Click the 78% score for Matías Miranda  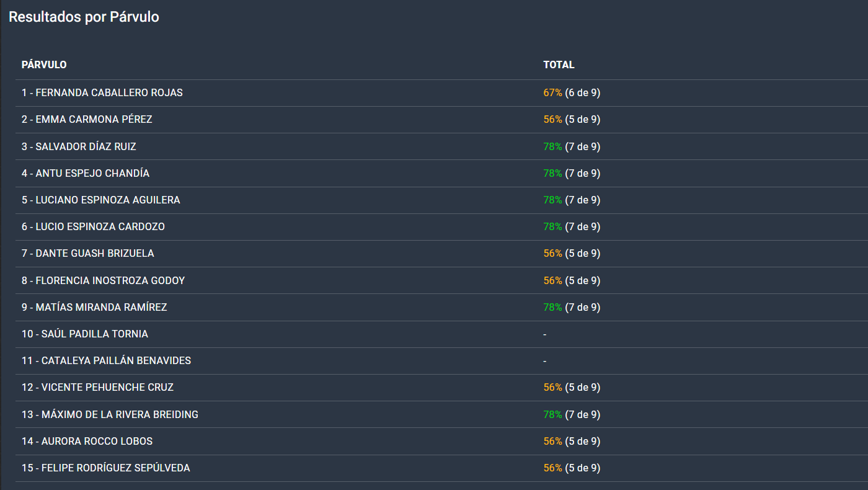552,308
